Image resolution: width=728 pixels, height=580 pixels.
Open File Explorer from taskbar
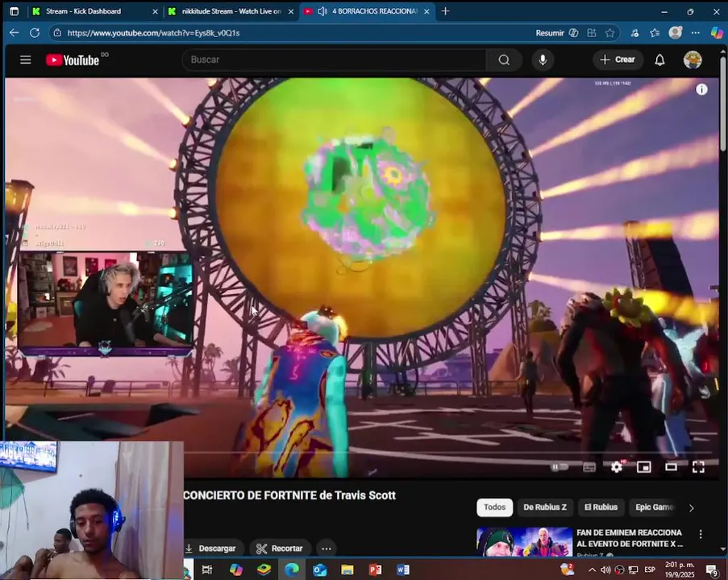click(347, 570)
